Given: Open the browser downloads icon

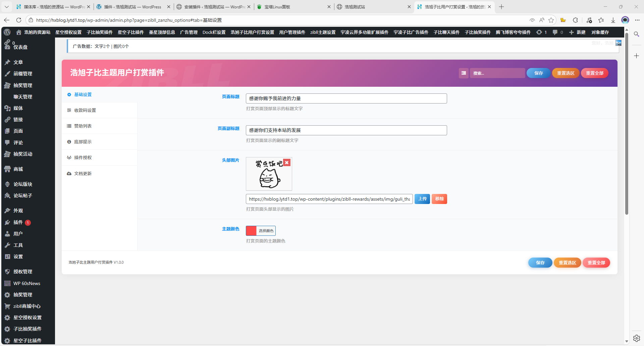Looking at the screenshot, I should point(613,20).
